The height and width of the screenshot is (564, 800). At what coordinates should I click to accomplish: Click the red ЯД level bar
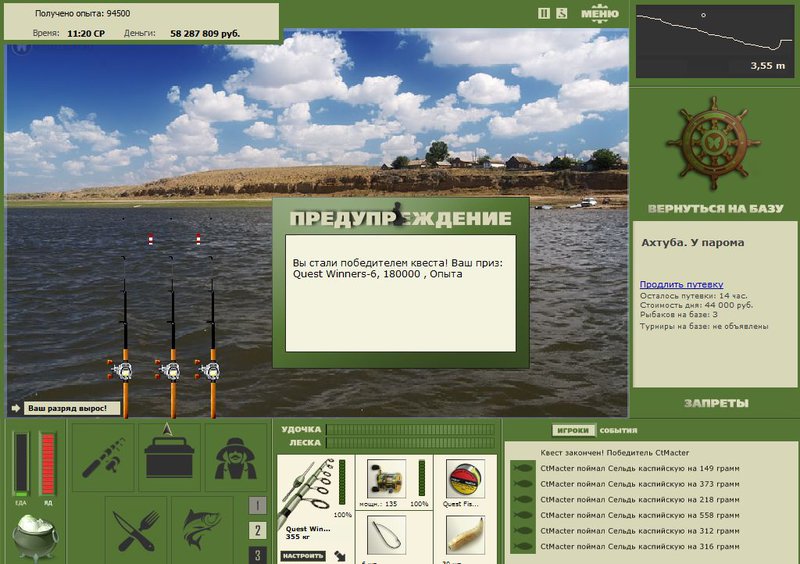pyautogui.click(x=47, y=464)
